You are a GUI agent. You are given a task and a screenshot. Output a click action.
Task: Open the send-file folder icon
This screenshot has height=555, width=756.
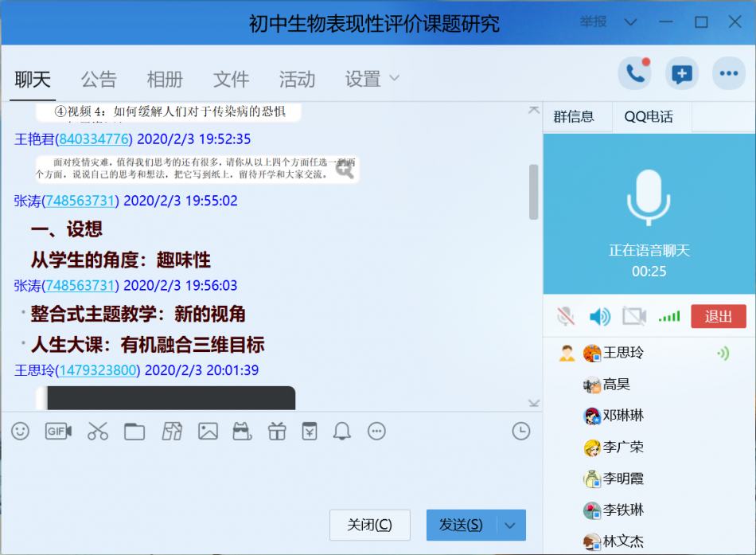[x=134, y=431]
